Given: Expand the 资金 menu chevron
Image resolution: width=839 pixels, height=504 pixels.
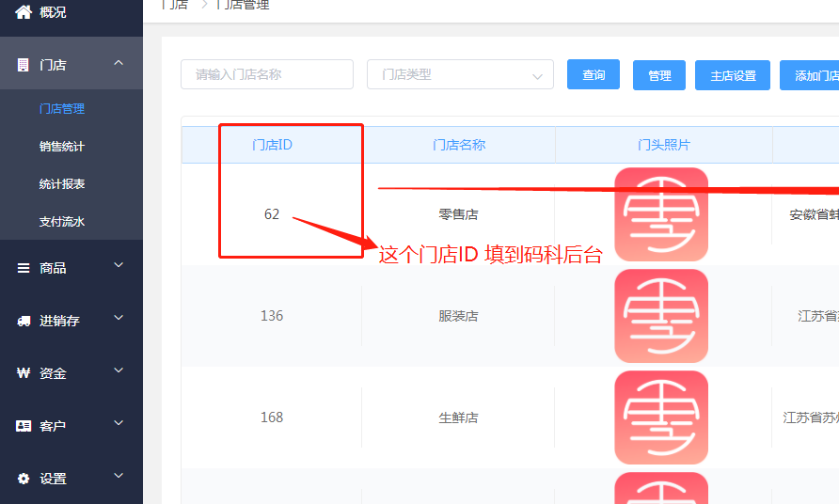Looking at the screenshot, I should (119, 370).
